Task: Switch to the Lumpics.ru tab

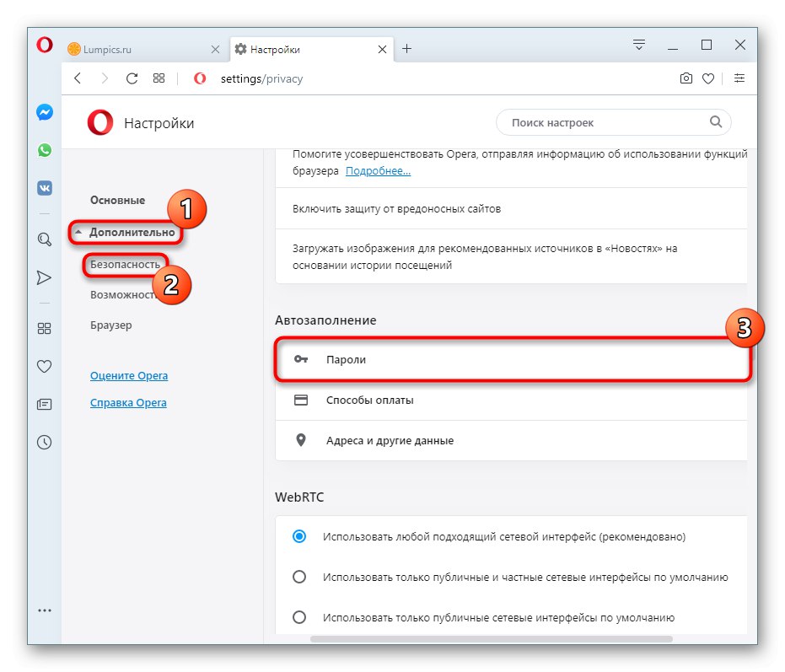Action: click(142, 49)
